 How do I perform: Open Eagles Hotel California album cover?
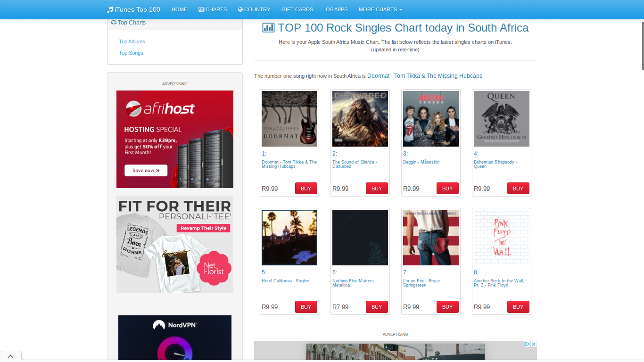289,238
